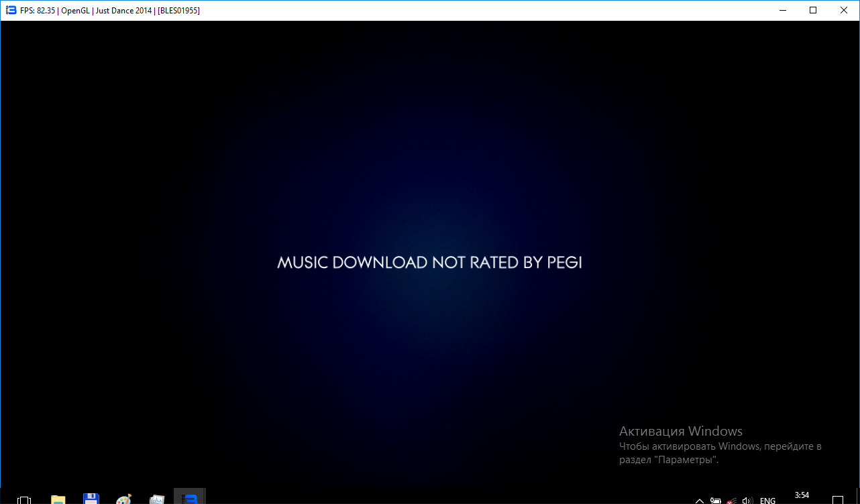Maximize the RPCS3 game window
The height and width of the screenshot is (504, 860).
pos(813,10)
